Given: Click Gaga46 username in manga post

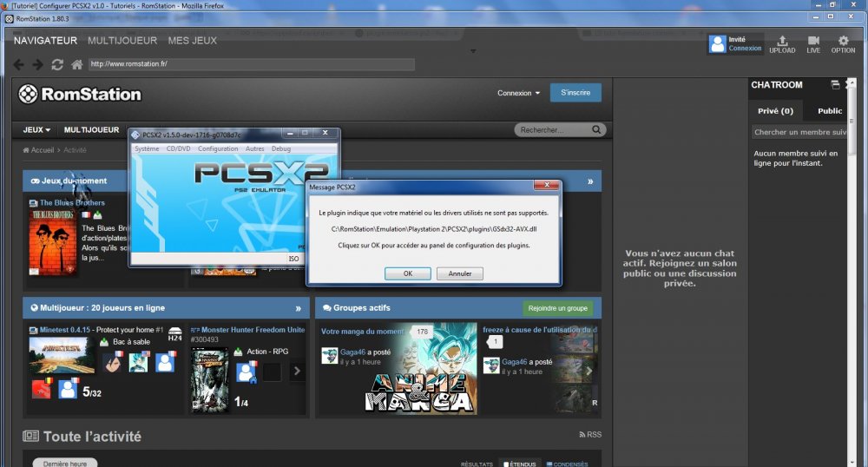Looking at the screenshot, I should pos(352,352).
